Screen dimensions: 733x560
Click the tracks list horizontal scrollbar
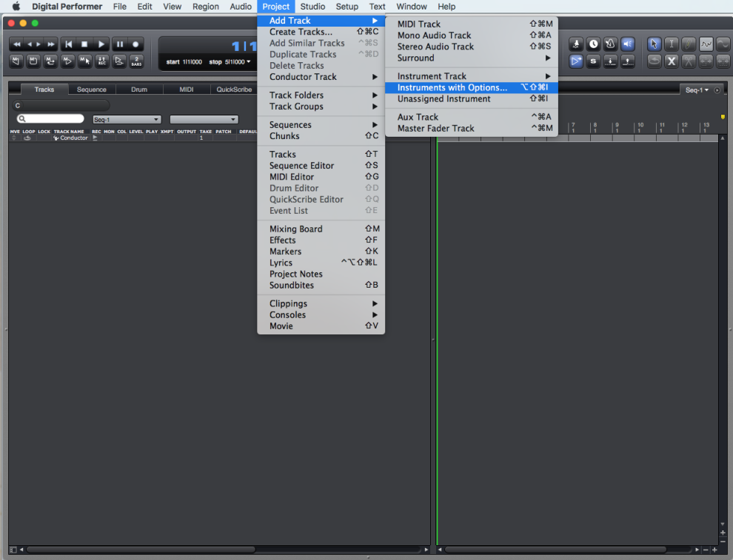pyautogui.click(x=141, y=550)
